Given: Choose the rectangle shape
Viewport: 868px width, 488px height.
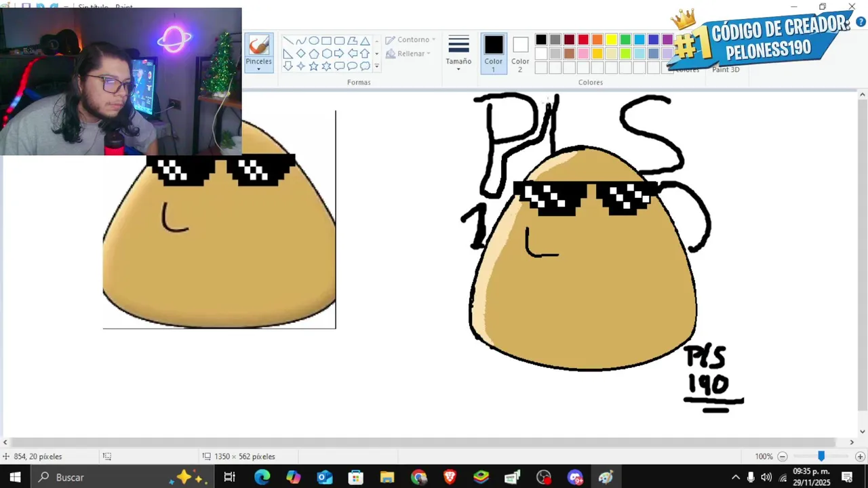Looking at the screenshot, I should click(326, 41).
